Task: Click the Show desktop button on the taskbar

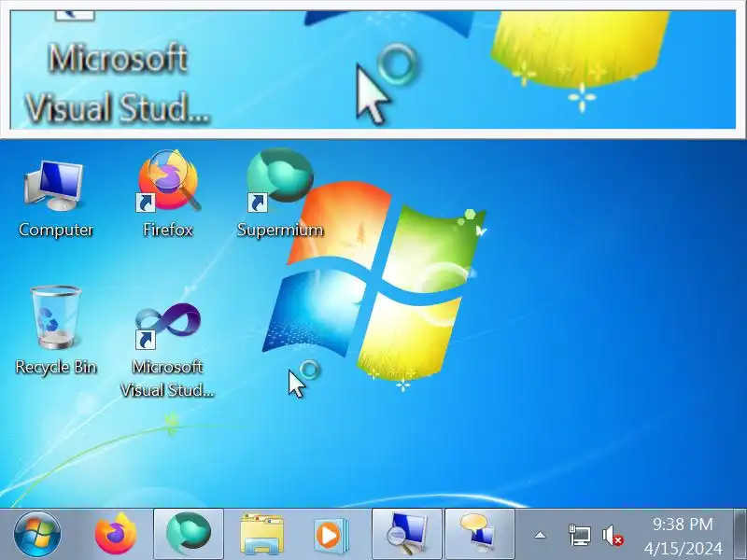Action: point(740,534)
